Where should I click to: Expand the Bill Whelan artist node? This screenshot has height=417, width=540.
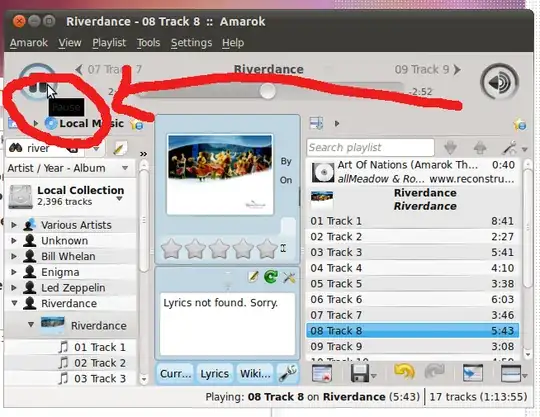coord(14,256)
